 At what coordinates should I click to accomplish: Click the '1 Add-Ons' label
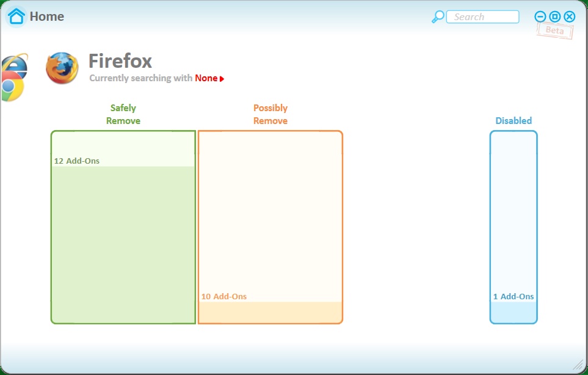514,297
